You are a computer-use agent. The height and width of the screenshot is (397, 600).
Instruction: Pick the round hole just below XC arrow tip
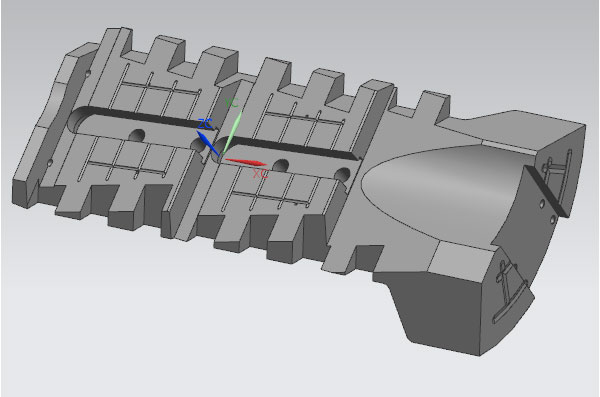coord(281,165)
